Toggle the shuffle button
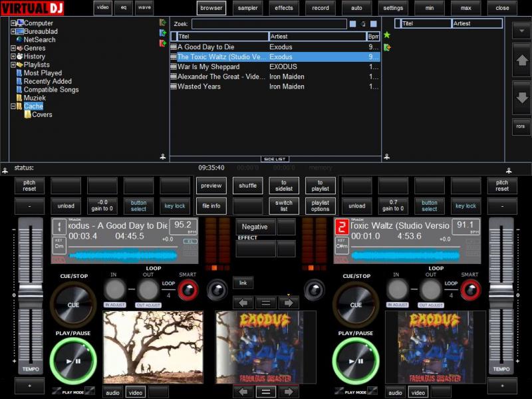Viewport: 532px width, 399px height. (247, 186)
